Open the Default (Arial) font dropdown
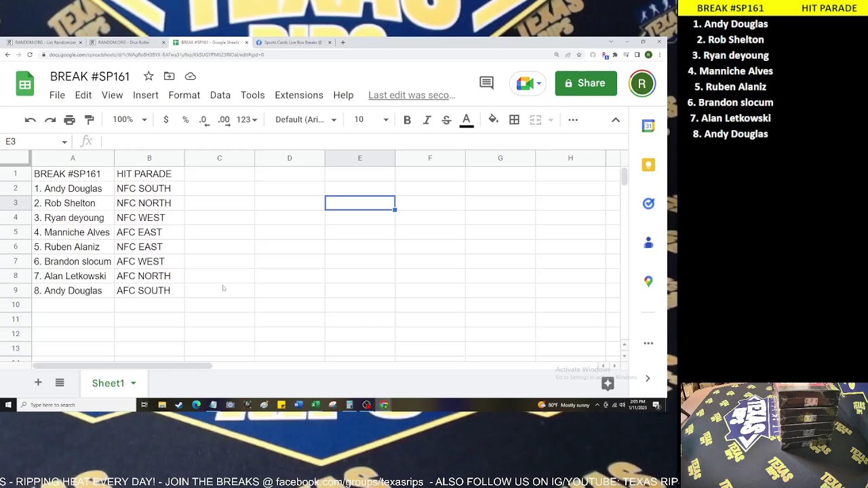Screen dimensions: 868x488 (306, 120)
